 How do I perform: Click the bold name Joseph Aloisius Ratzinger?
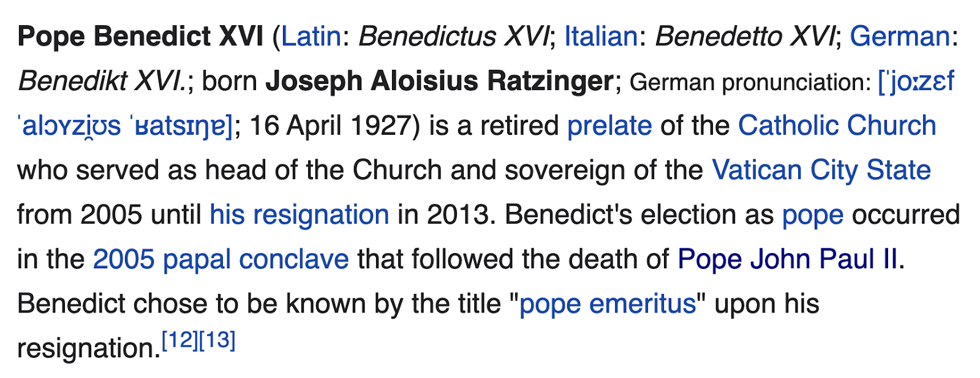pyautogui.click(x=440, y=81)
